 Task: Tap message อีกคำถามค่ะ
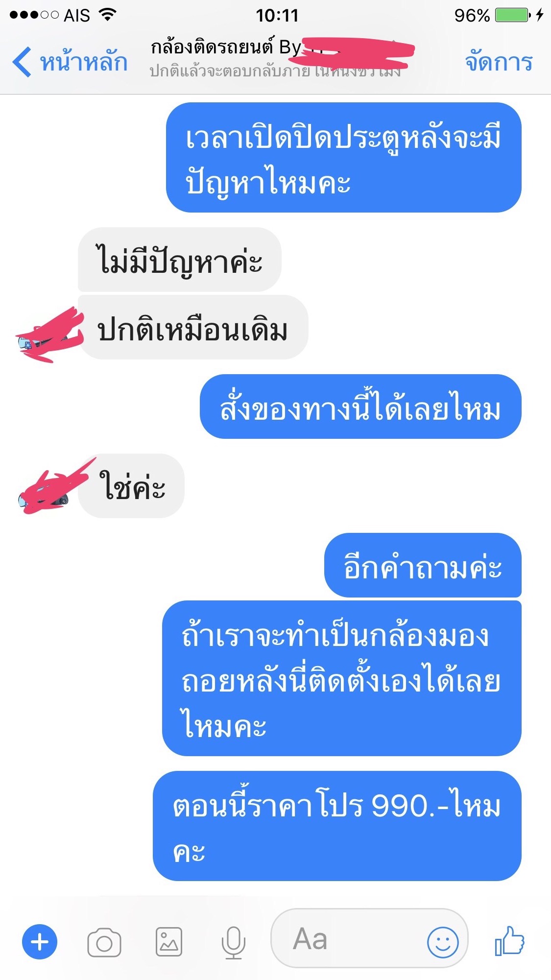pos(423,565)
